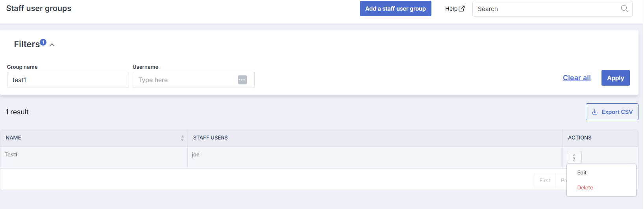Screen dimensions: 644x209
Task: Click the search magnifier icon
Action: (624, 9)
